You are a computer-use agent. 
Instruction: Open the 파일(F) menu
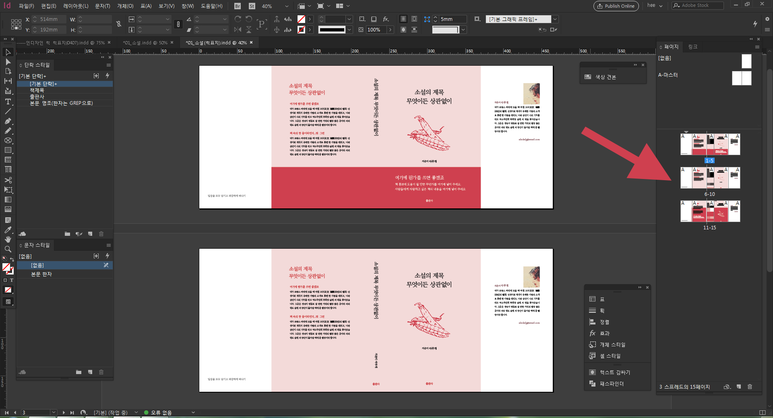pyautogui.click(x=25, y=6)
